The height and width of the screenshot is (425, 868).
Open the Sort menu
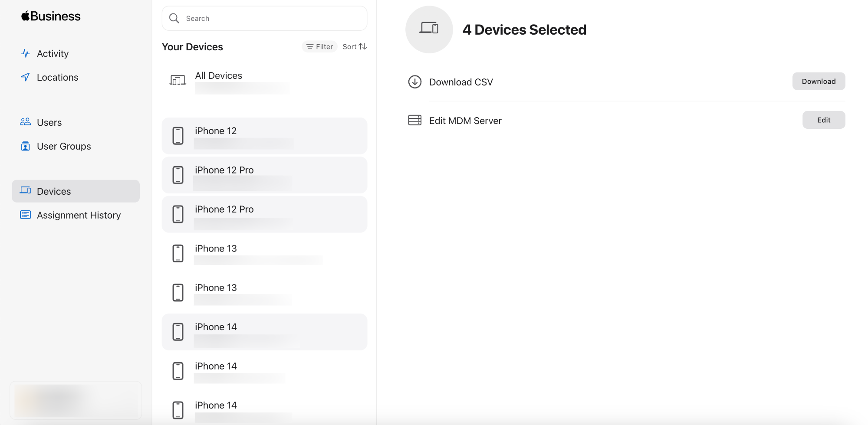355,46
